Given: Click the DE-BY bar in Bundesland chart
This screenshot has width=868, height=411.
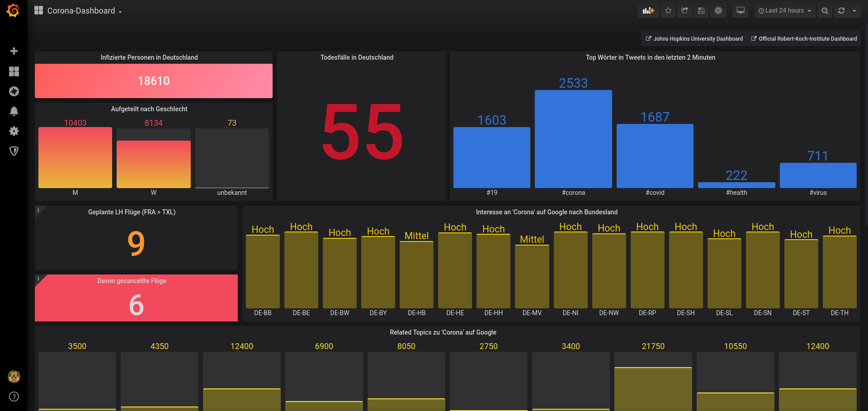Looking at the screenshot, I should coord(378,272).
